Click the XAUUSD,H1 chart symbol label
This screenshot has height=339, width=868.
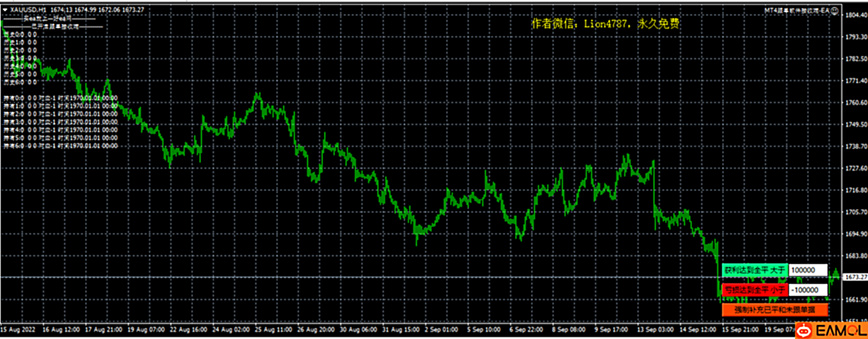pos(27,10)
